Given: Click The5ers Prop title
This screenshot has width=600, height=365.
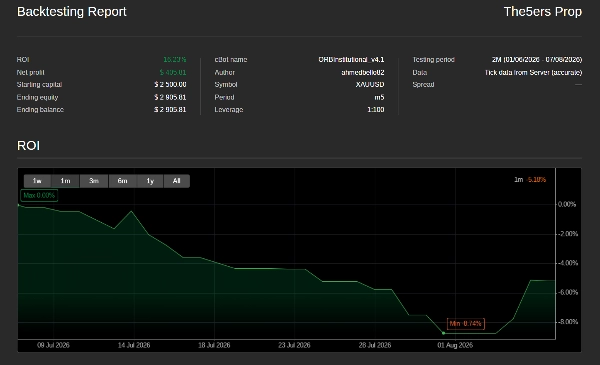Looking at the screenshot, I should (543, 11).
